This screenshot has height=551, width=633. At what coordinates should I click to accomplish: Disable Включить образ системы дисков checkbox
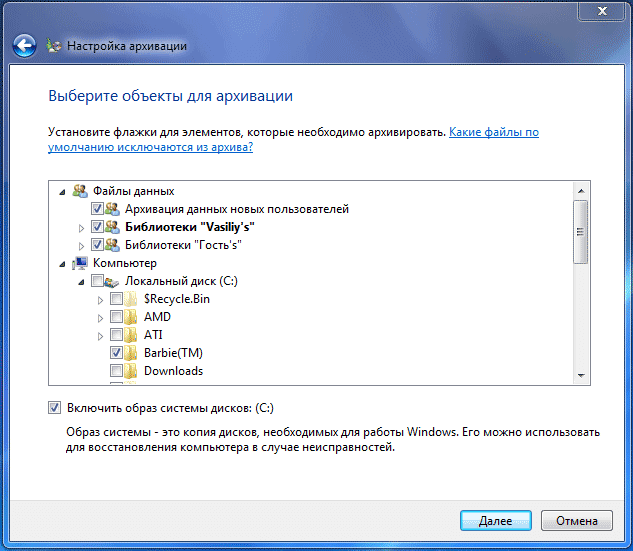(x=53, y=408)
